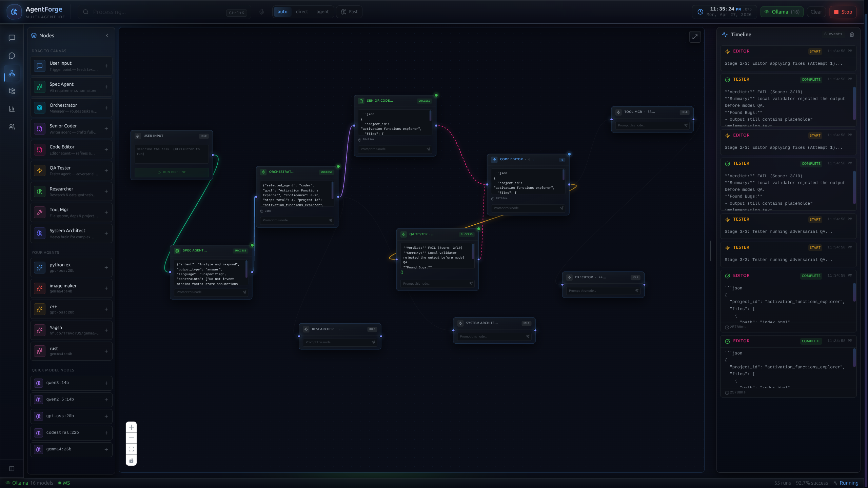Image resolution: width=868 pixels, height=488 pixels.
Task: Add gemma4:26b quick model node
Action: pyautogui.click(x=106, y=449)
